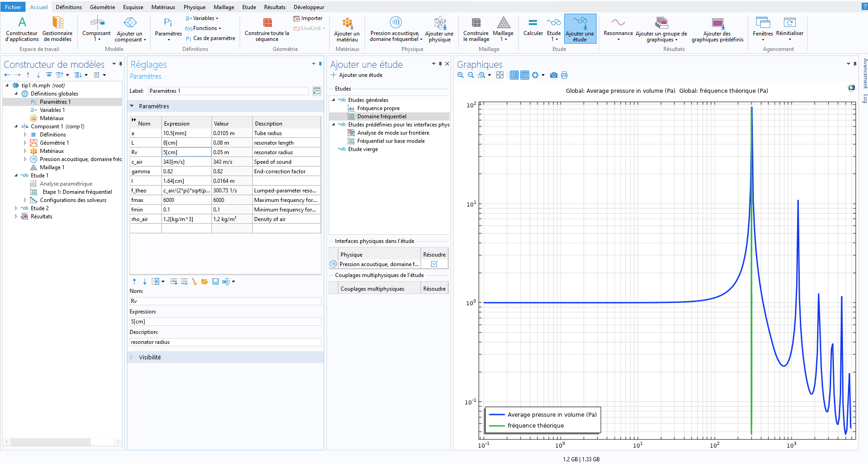Switch to the Développeur ribbon tab

pyautogui.click(x=309, y=7)
